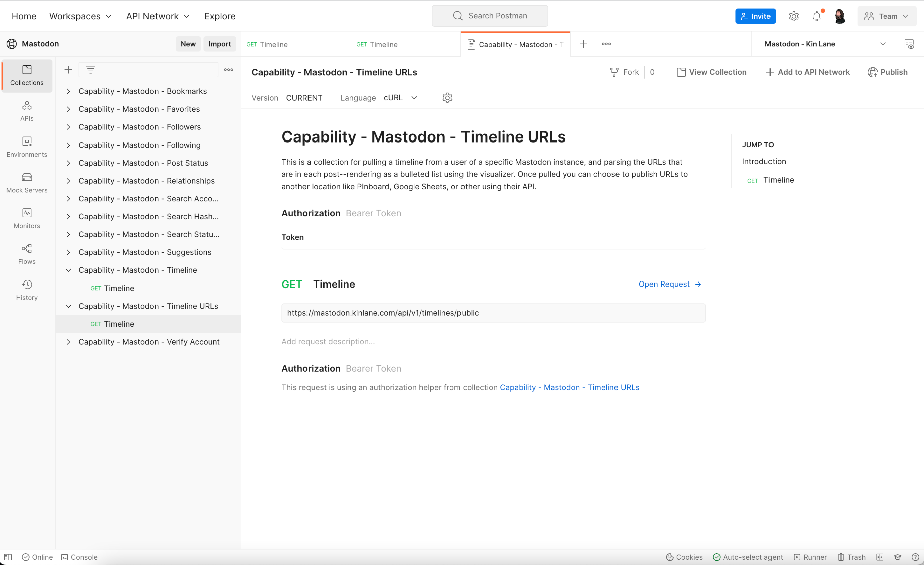
Task: Click the Online status indicator
Action: [37, 557]
